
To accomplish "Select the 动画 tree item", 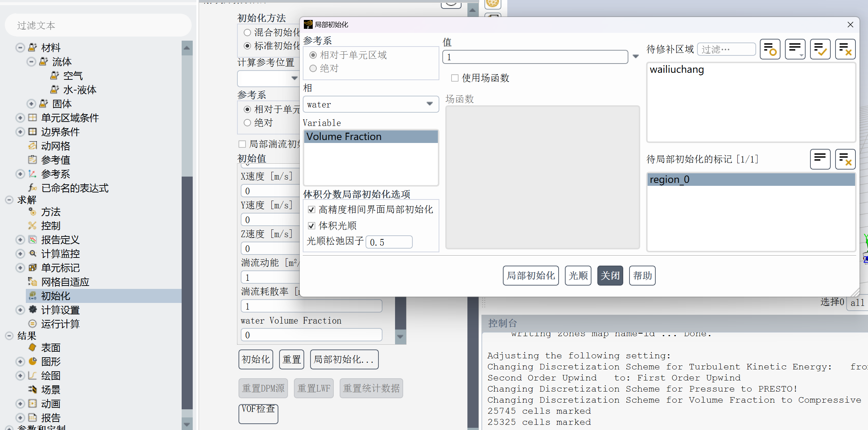I will [51, 404].
